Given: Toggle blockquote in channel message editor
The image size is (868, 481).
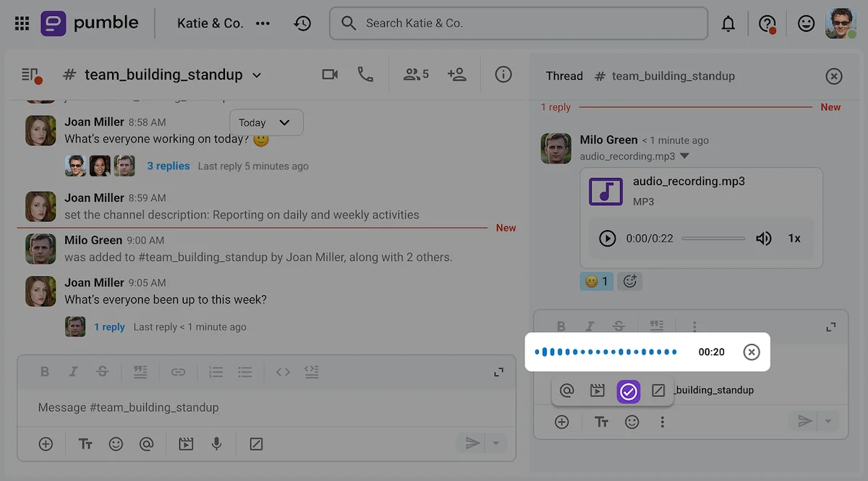Looking at the screenshot, I should (140, 372).
